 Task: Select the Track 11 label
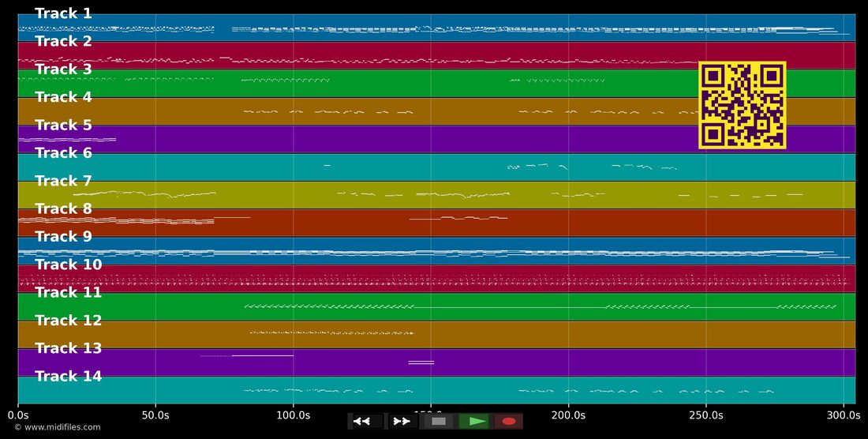pyautogui.click(x=68, y=293)
